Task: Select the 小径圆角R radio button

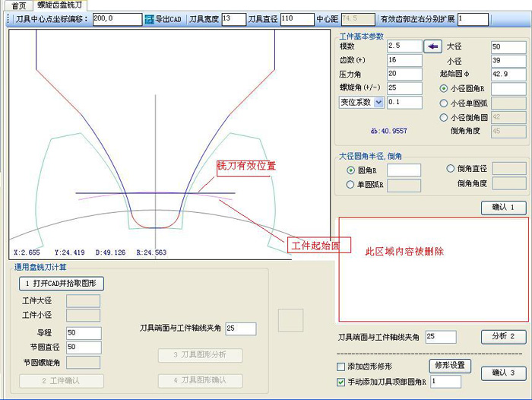Action: pos(443,89)
